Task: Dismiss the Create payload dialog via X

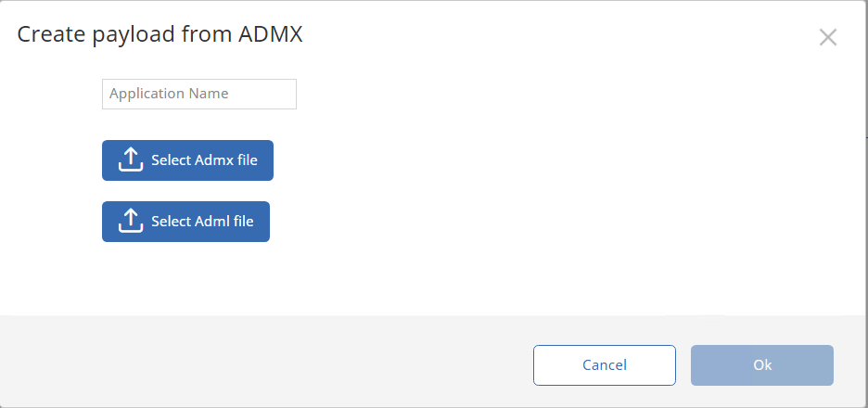Action: point(828,37)
